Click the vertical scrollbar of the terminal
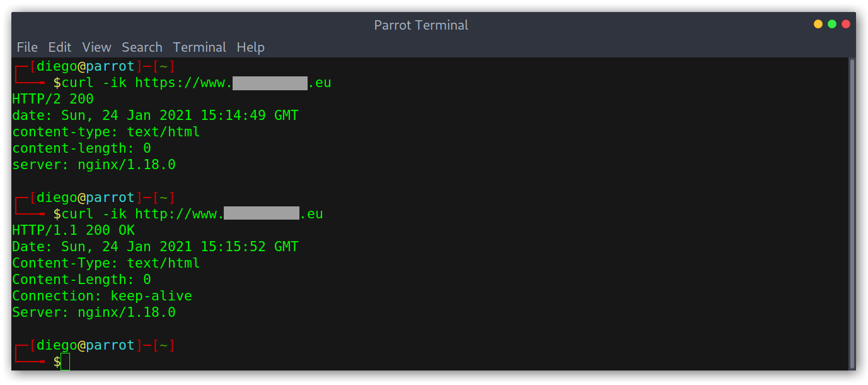 [852, 214]
